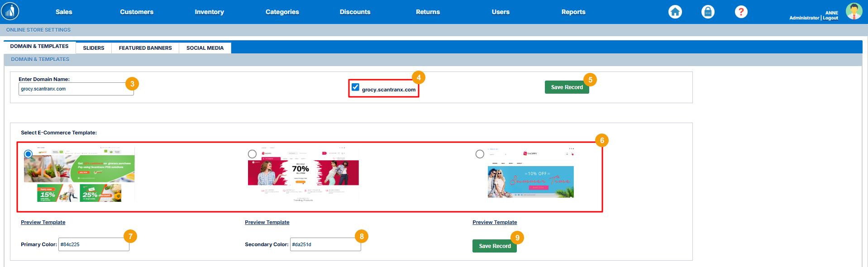This screenshot has height=267, width=868.
Task: Open the Inventory menu
Action: [209, 12]
